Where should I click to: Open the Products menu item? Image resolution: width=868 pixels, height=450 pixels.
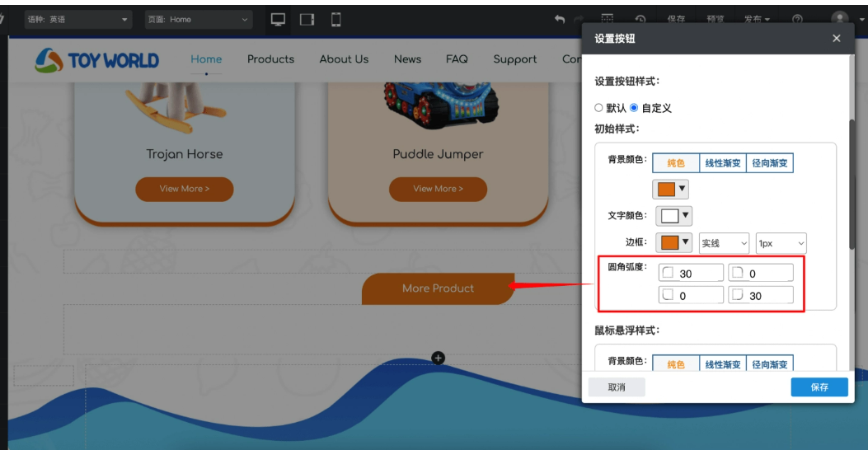270,59
